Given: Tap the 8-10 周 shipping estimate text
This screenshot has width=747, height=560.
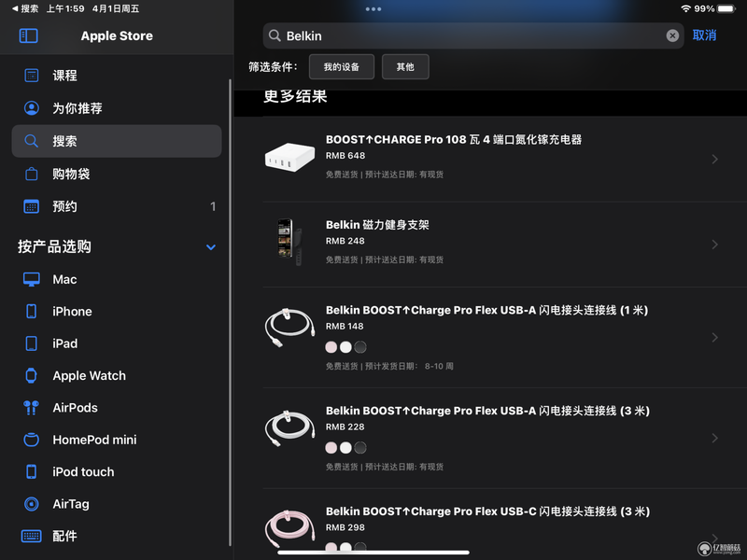Looking at the screenshot, I should [439, 366].
